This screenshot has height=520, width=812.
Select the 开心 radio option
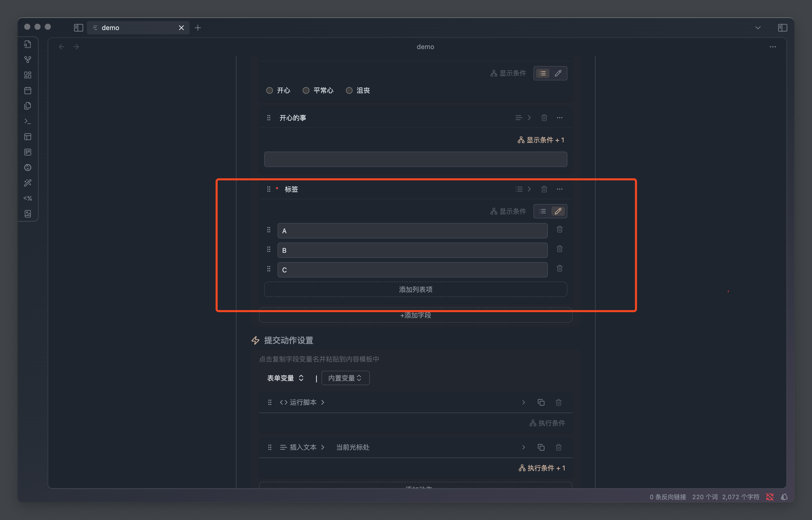click(270, 90)
